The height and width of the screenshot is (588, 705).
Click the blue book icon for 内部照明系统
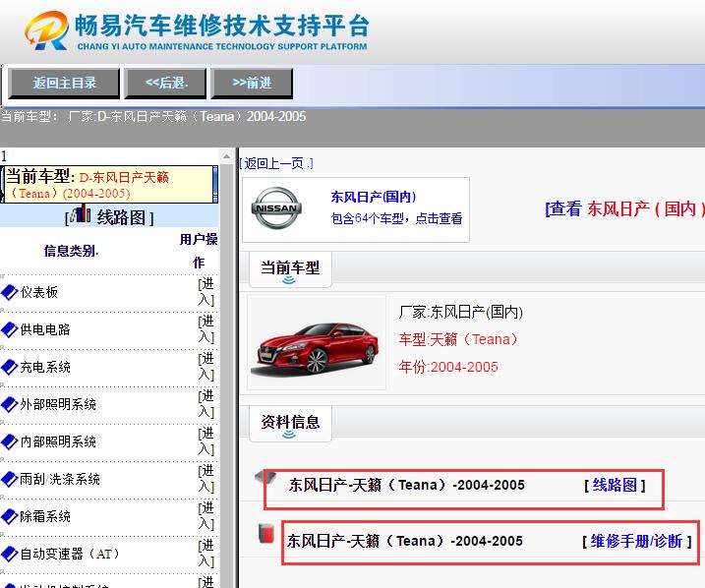click(x=10, y=441)
